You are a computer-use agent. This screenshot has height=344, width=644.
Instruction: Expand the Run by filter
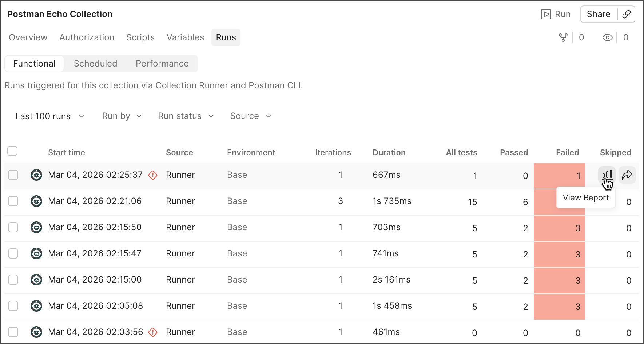coord(122,116)
